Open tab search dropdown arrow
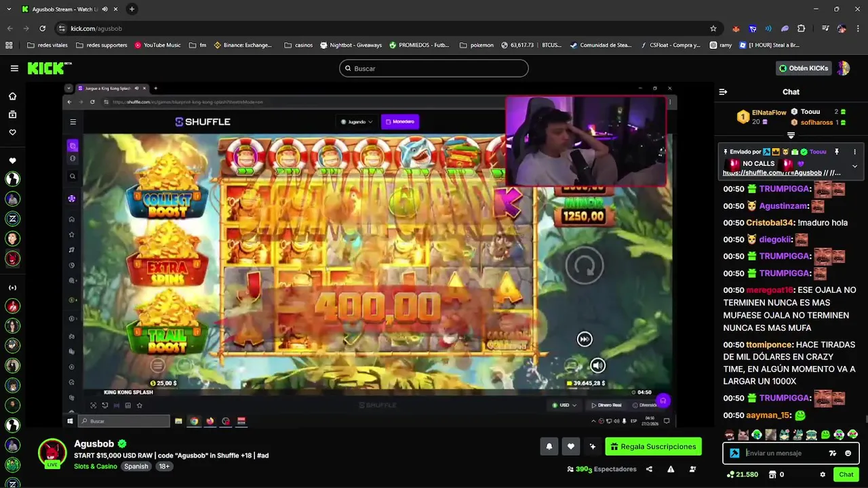Image resolution: width=868 pixels, height=488 pixels. 9,9
